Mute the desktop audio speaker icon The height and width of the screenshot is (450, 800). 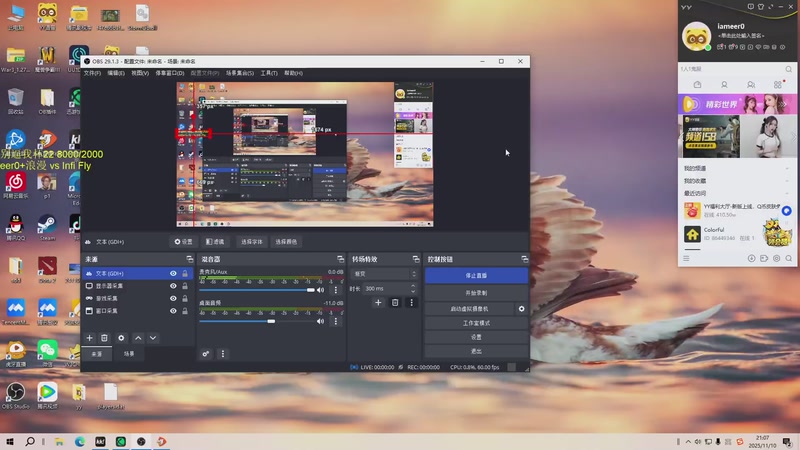[x=320, y=321]
